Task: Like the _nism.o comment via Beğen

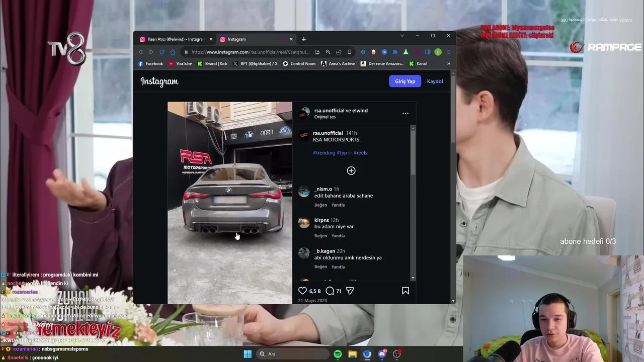Action: pos(320,205)
